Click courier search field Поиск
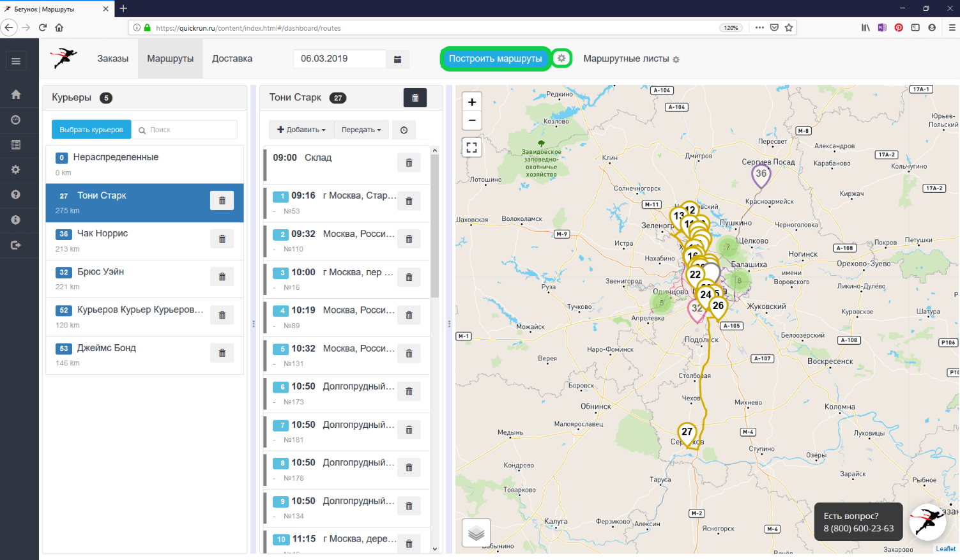 (x=185, y=130)
